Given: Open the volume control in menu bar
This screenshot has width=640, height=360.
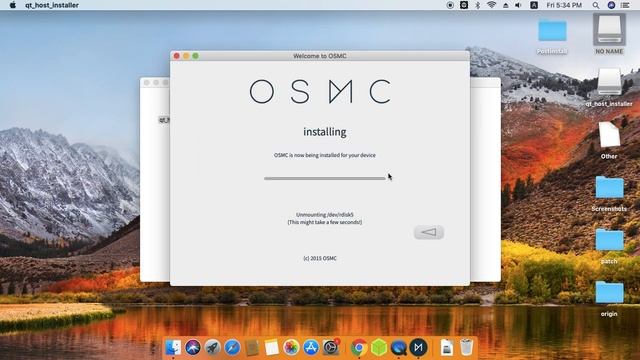Looking at the screenshot, I should click(518, 5).
